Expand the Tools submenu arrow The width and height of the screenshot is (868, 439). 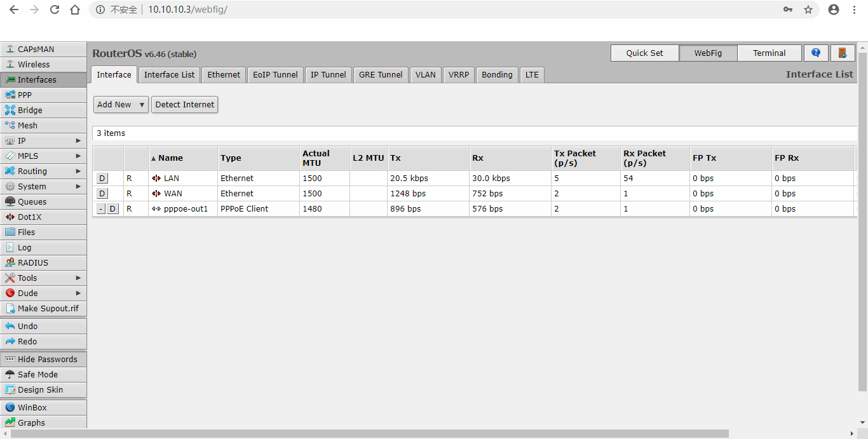coord(78,278)
